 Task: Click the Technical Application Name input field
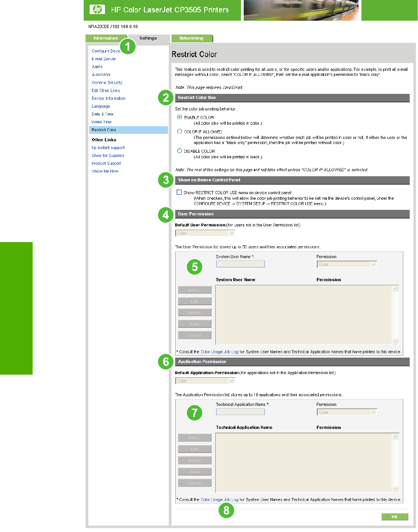240,412
